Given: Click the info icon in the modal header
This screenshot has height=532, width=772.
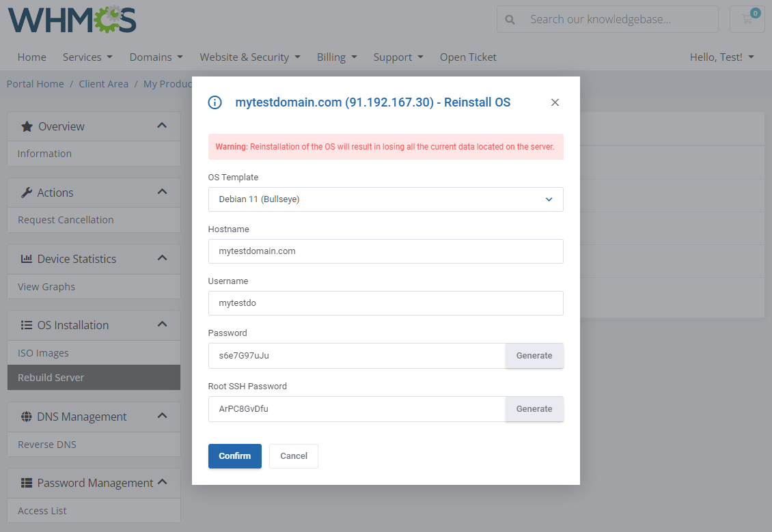Looking at the screenshot, I should point(215,102).
